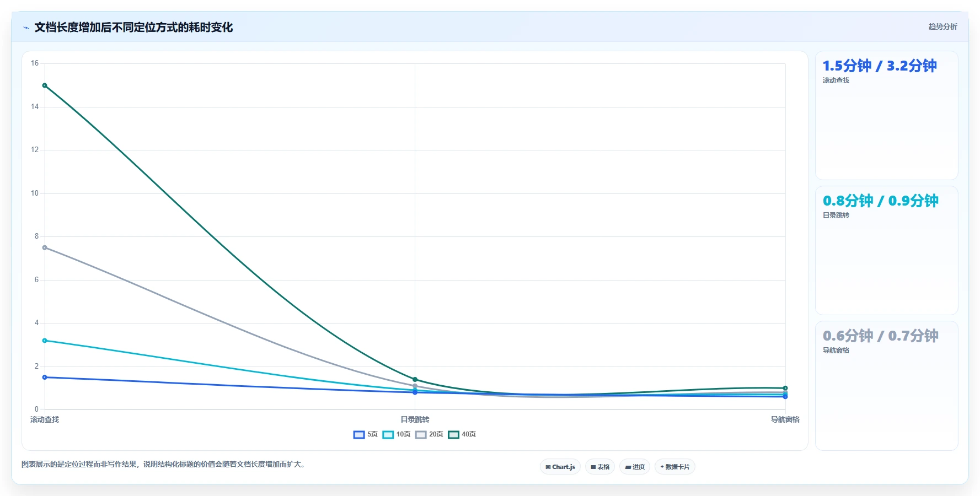The image size is (980, 496).
Task: Click the 10页 data point at 滚动查找
Action: (x=45, y=341)
